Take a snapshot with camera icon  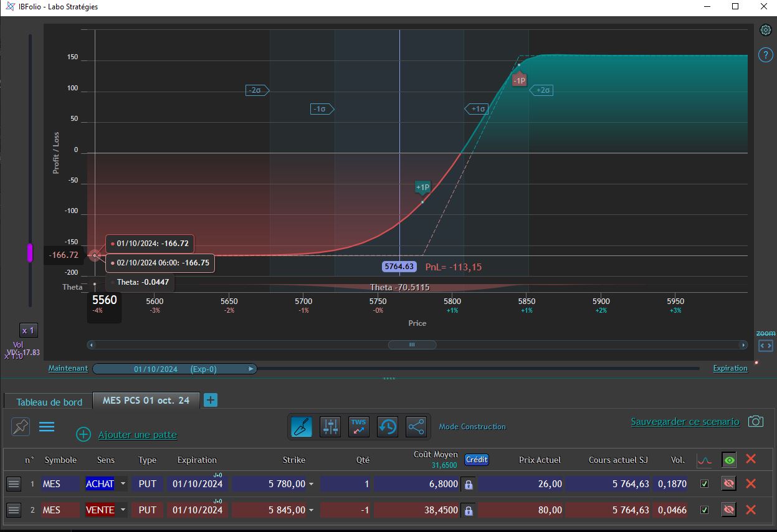pos(756,422)
